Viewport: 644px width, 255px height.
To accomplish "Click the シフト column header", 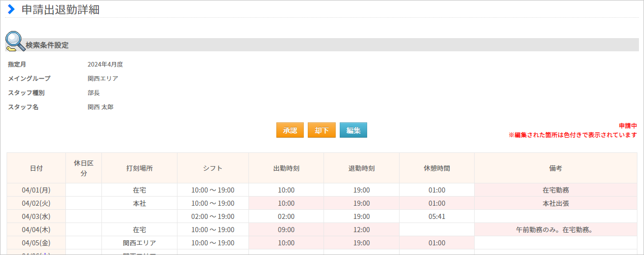I will tap(212, 168).
